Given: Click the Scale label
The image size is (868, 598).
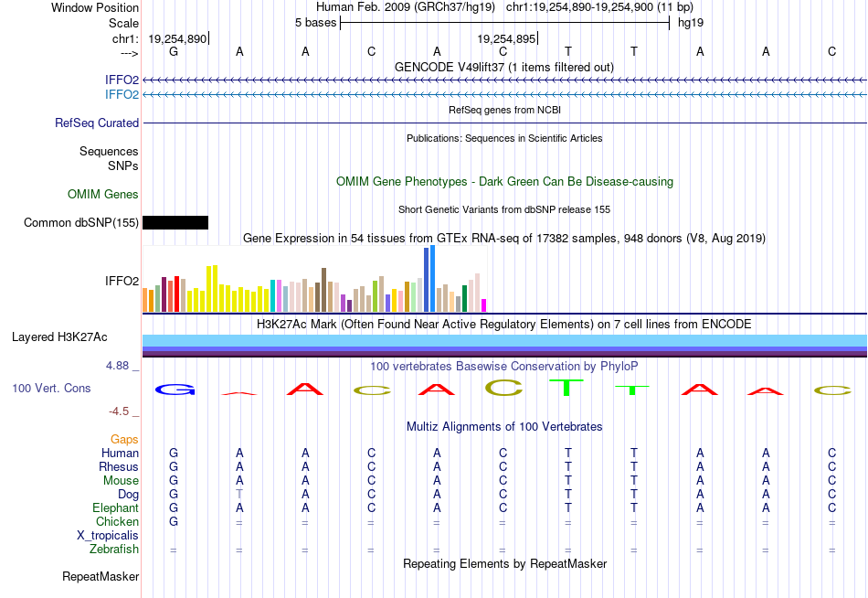Looking at the screenshot, I should click(124, 23).
